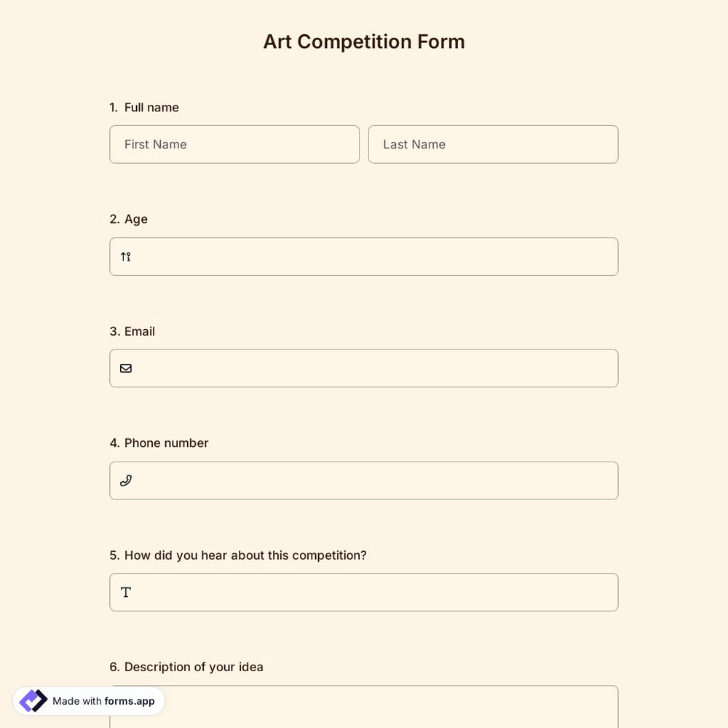Click the 'Full name' question label

click(x=151, y=107)
